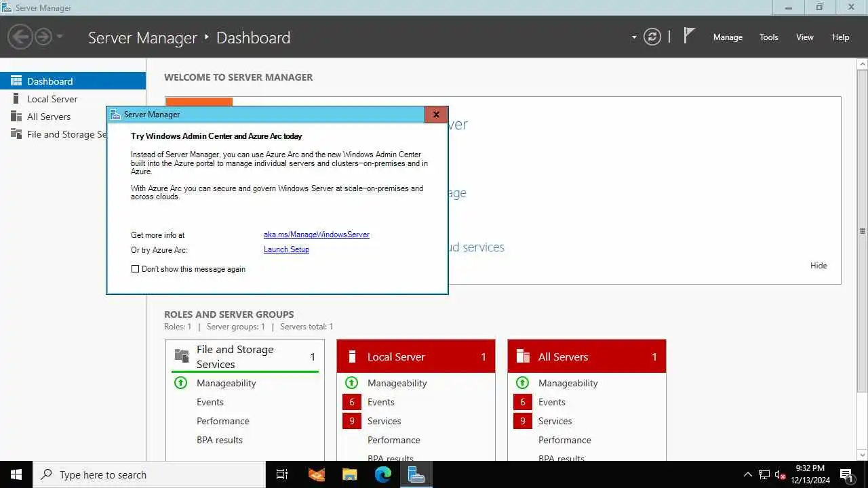Click the scrollbar up arrow
868x488 pixels.
[862, 63]
